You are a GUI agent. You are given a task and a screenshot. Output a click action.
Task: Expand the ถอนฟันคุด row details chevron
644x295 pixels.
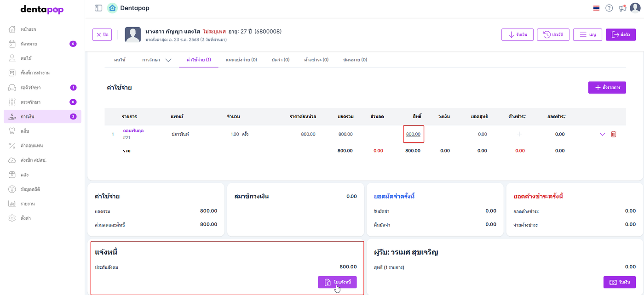pyautogui.click(x=603, y=134)
